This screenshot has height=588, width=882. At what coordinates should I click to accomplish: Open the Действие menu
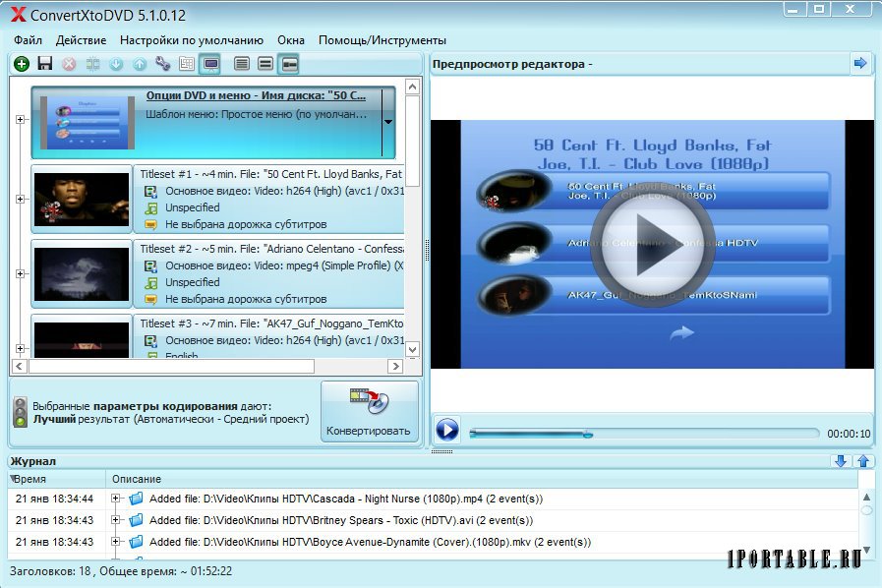pos(81,40)
